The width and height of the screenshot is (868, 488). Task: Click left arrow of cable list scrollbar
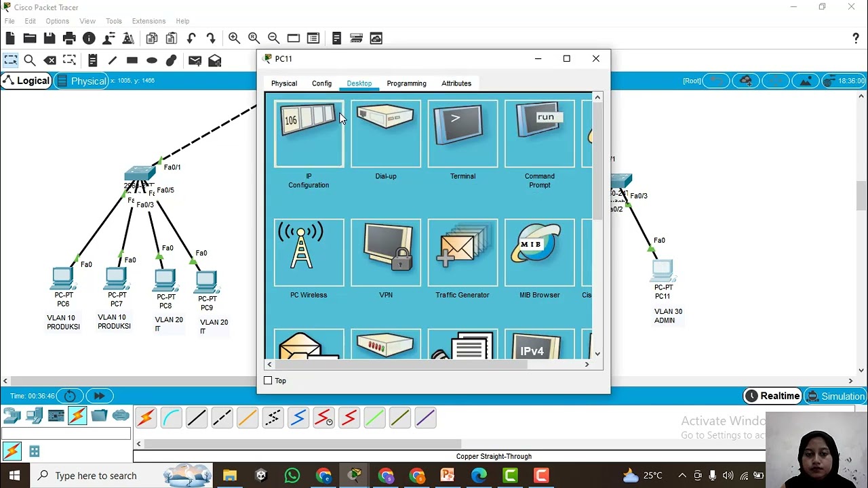(x=138, y=444)
